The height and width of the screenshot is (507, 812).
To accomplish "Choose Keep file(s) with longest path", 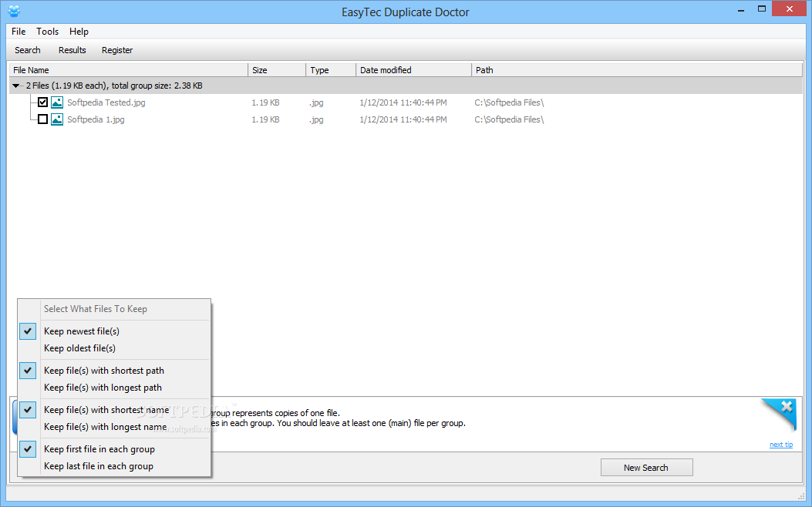I will click(x=114, y=388).
